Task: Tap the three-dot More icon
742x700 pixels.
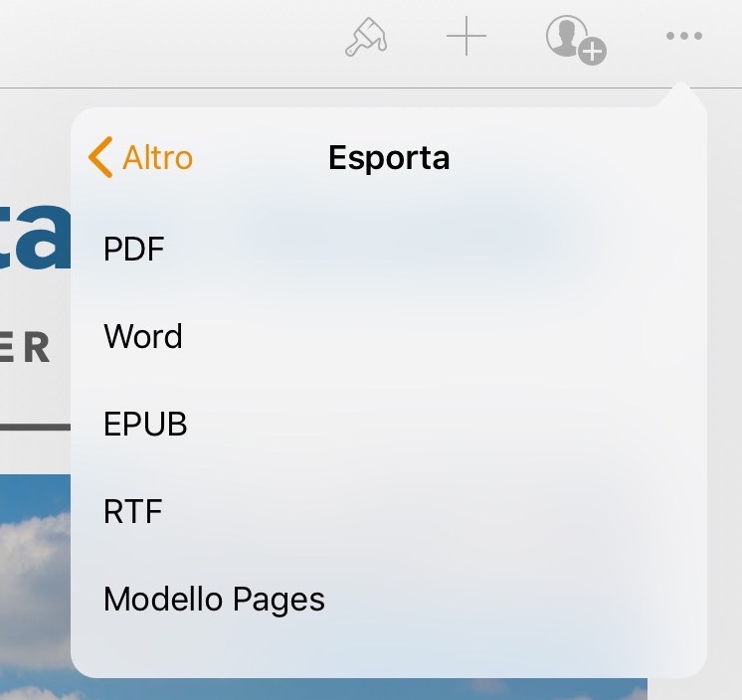Action: tap(683, 36)
